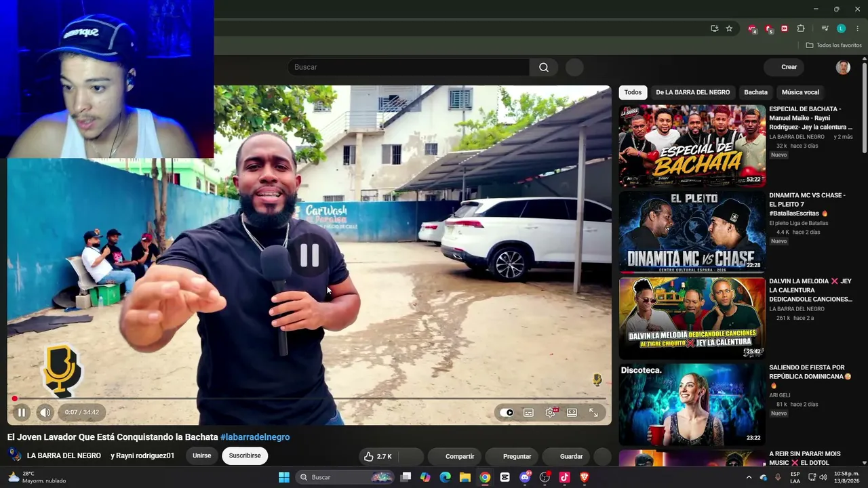Screen dimensions: 868x488
Task: Open Brave browser from the taskbar
Action: tap(584, 477)
